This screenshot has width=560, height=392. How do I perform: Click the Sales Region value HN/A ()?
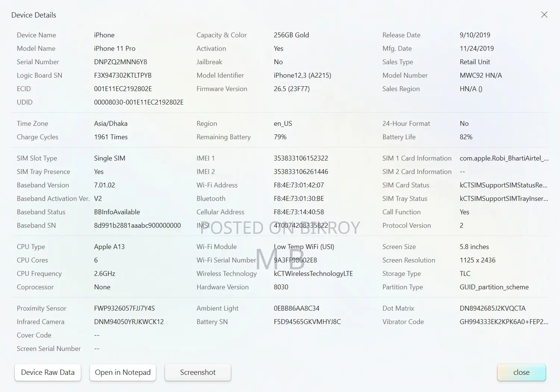coord(471,89)
